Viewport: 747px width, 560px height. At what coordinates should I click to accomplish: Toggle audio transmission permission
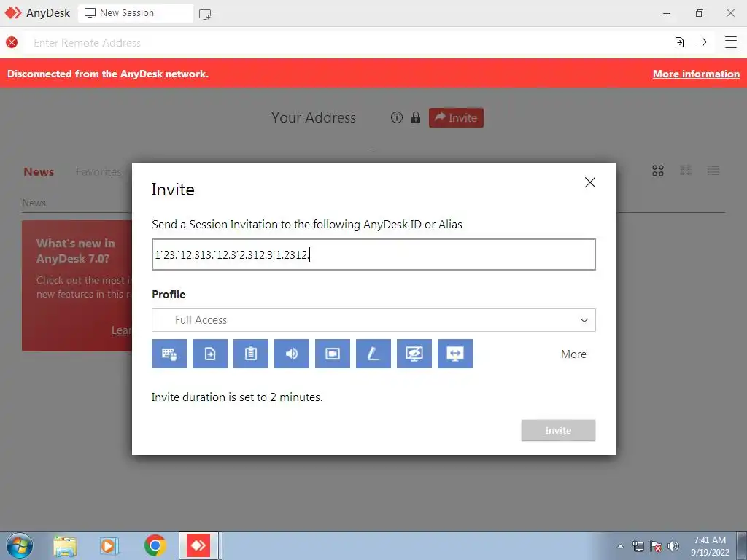[292, 354]
